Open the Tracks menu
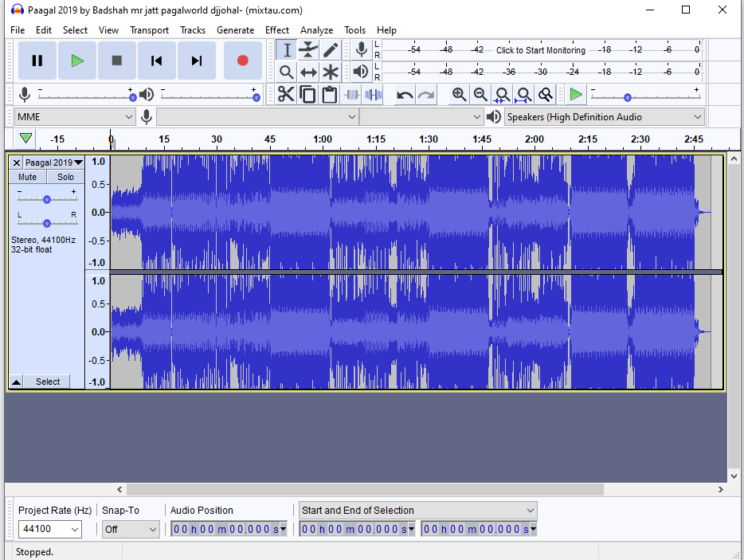744x560 pixels. tap(193, 30)
